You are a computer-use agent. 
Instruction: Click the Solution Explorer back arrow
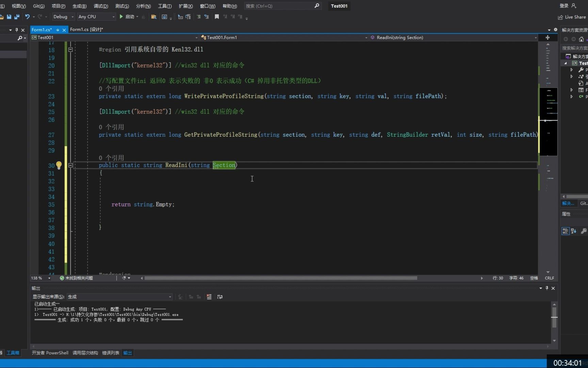point(566,39)
